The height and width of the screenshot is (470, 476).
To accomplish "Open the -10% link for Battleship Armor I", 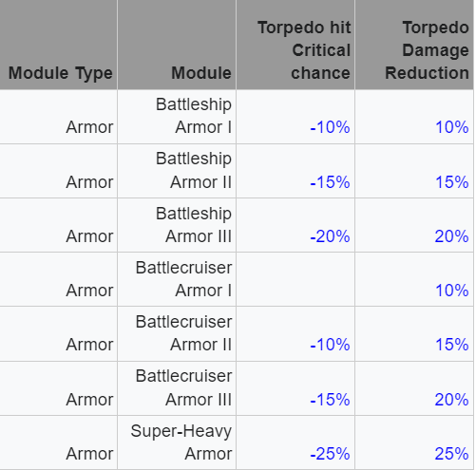I will (330, 127).
